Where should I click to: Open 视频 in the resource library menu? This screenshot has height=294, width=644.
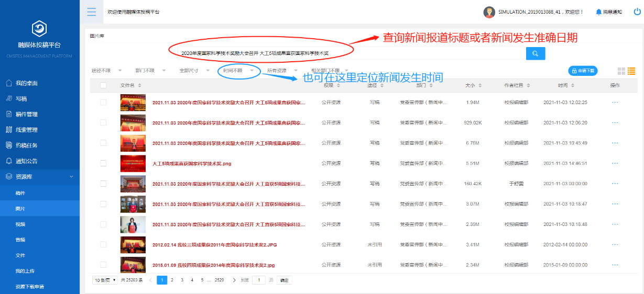point(20,224)
